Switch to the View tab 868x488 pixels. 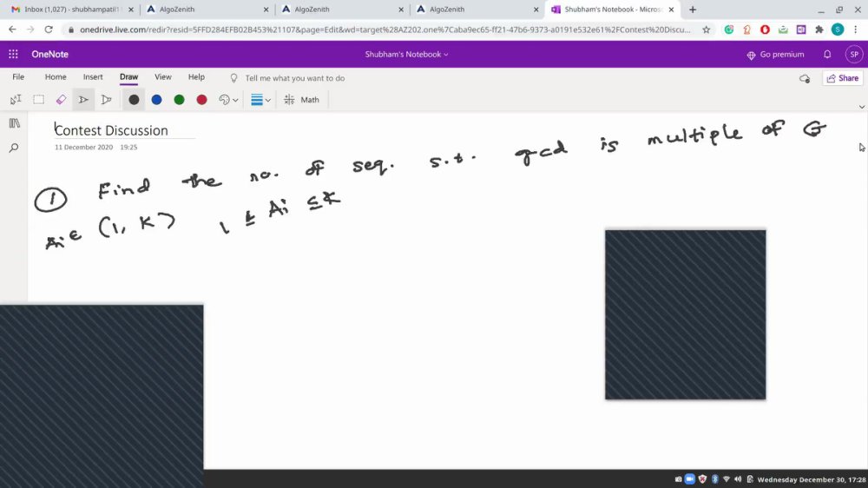[163, 77]
